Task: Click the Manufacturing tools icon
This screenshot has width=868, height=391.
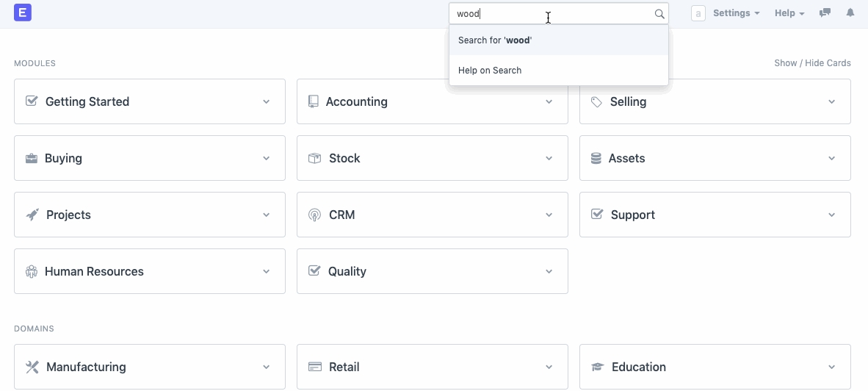Action: (32, 367)
